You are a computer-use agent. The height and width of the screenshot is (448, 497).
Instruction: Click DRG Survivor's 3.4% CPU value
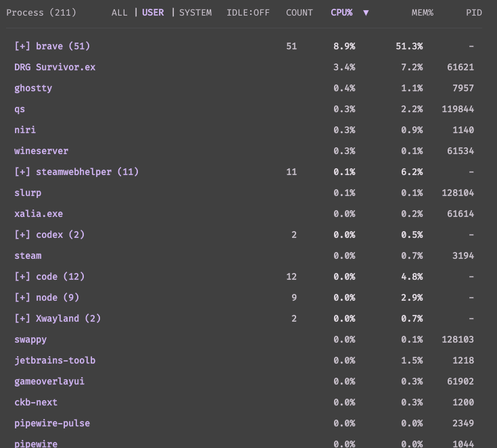pos(344,67)
